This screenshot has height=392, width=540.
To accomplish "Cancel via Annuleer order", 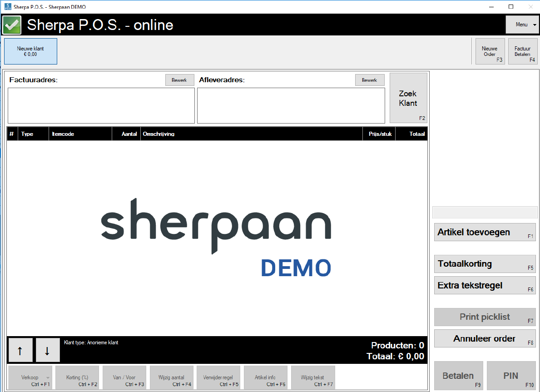I will pos(485,338).
